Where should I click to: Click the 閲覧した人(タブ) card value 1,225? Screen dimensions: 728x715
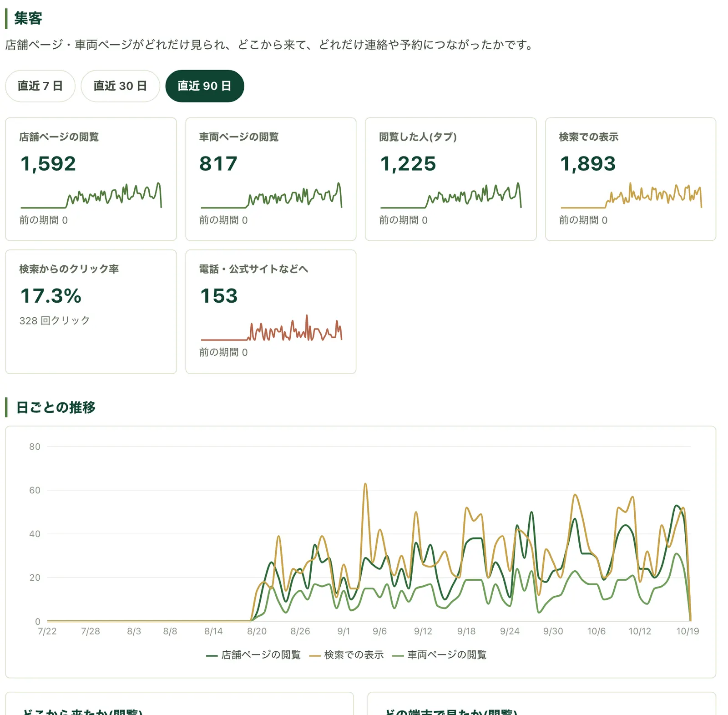[408, 164]
